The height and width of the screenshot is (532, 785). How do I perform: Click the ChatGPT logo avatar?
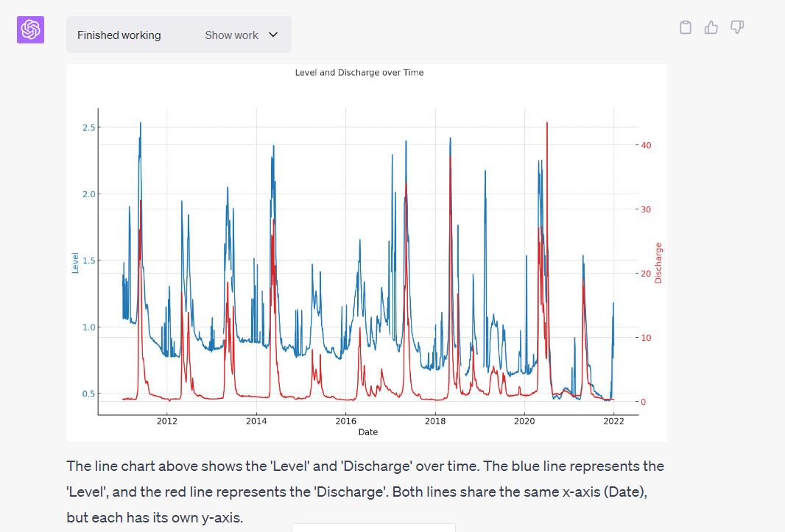pyautogui.click(x=31, y=29)
